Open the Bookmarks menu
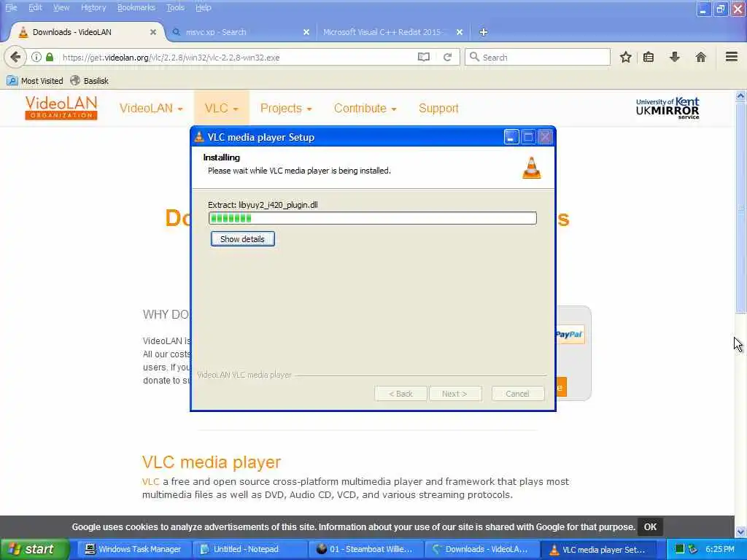The width and height of the screenshot is (747, 560). pos(136,7)
